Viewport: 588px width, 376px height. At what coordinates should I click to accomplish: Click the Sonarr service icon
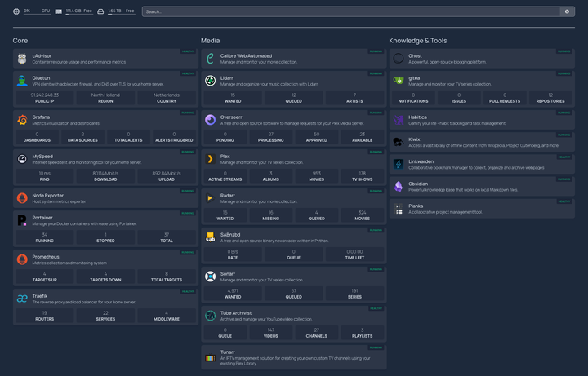[210, 276]
